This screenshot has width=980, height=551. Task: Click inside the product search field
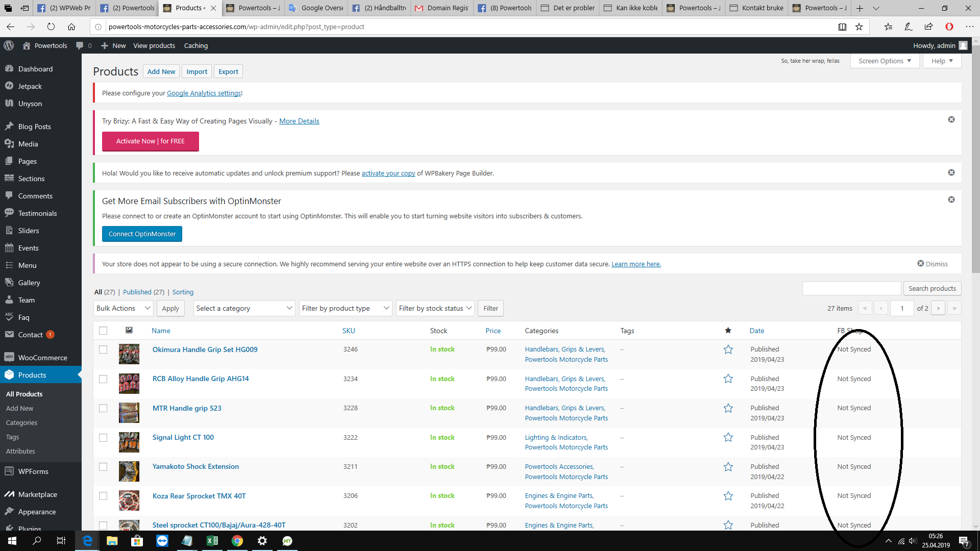pyautogui.click(x=851, y=288)
